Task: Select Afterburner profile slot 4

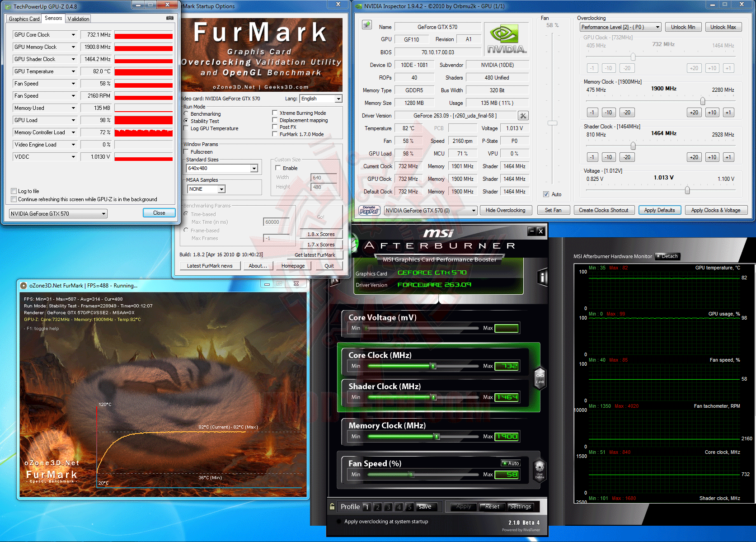Action: pyautogui.click(x=399, y=507)
